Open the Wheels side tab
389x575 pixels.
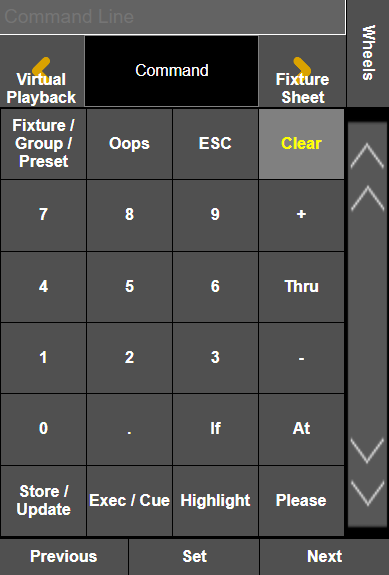(x=368, y=53)
